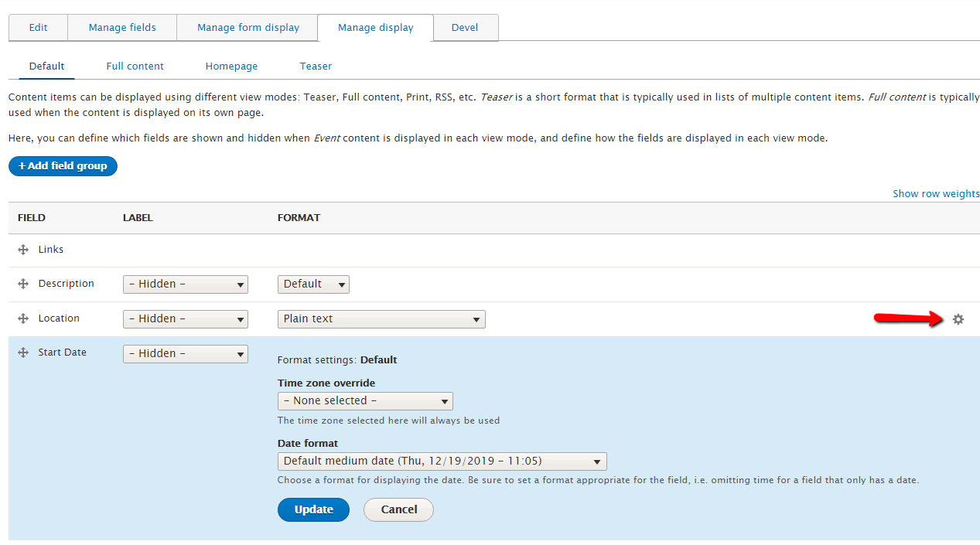Click the Add field group button
This screenshot has width=980, height=545.
pos(63,165)
